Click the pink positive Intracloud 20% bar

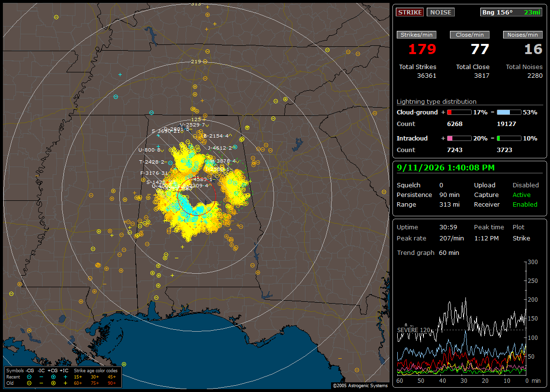tap(459, 139)
